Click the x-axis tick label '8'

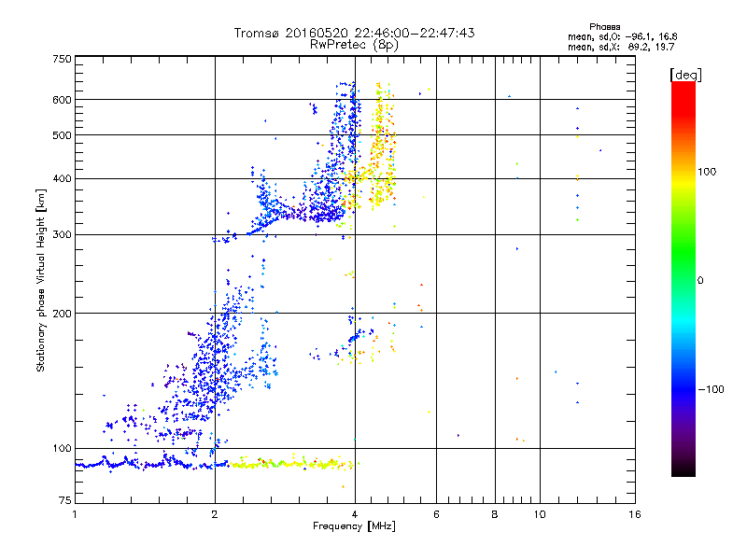(x=495, y=514)
